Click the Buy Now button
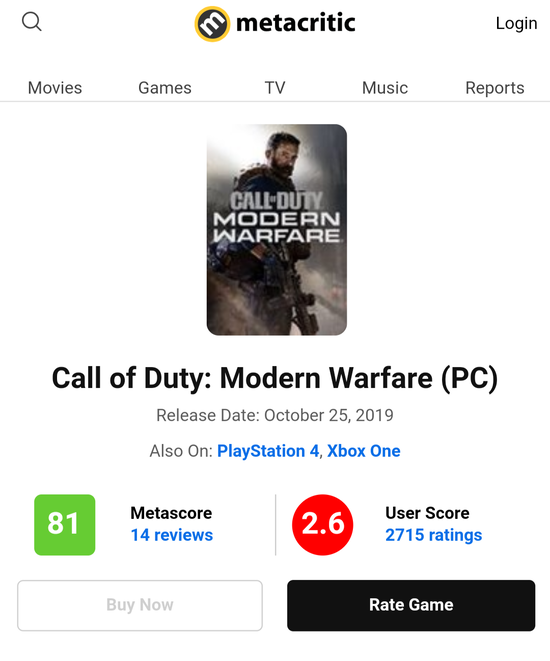550x661 pixels. tap(140, 605)
